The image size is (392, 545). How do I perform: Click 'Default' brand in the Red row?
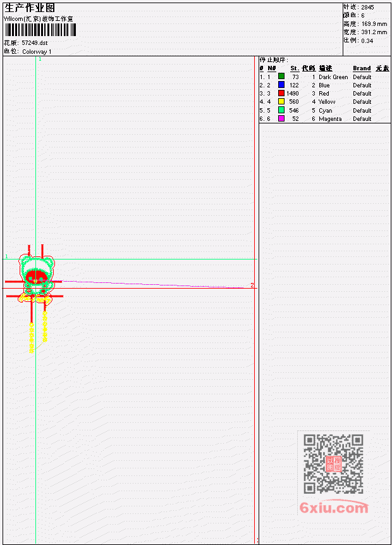[x=362, y=94]
